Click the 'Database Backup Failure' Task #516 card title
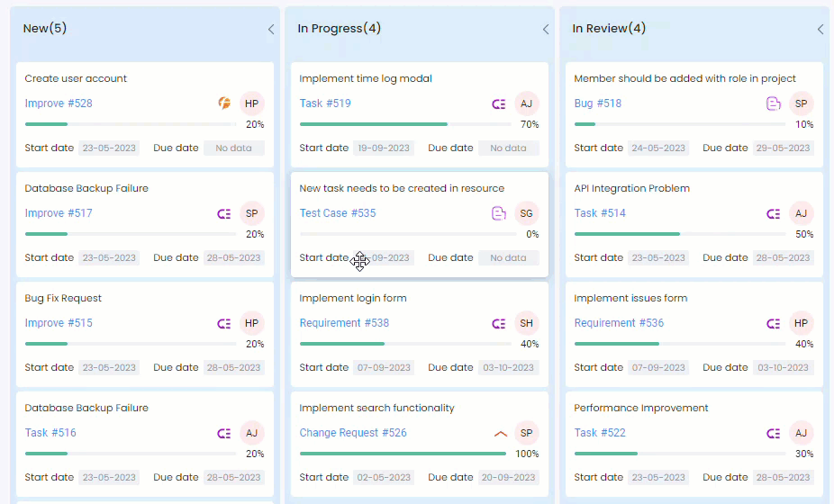The image size is (834, 504). (x=86, y=408)
